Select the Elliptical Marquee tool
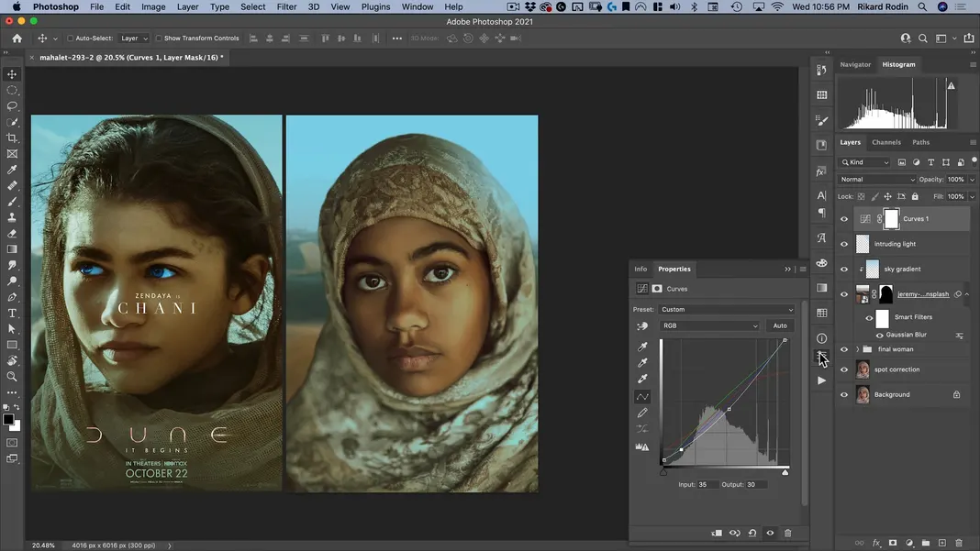 click(x=12, y=91)
